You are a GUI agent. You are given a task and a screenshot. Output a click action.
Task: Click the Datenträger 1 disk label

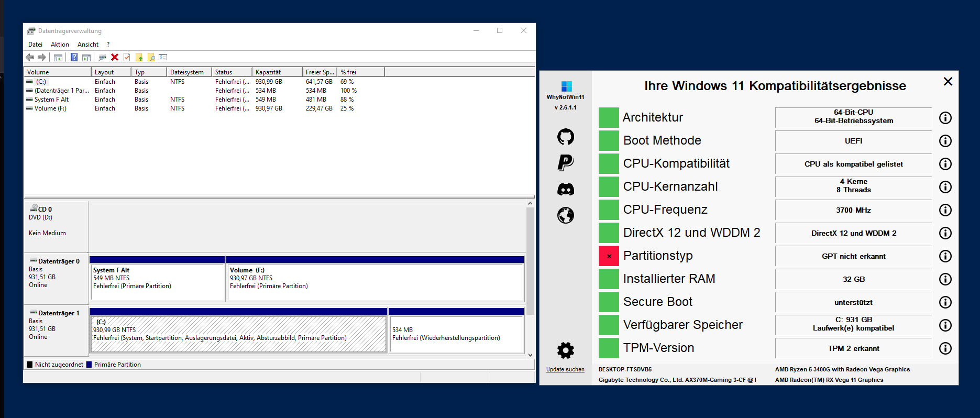coord(56,330)
